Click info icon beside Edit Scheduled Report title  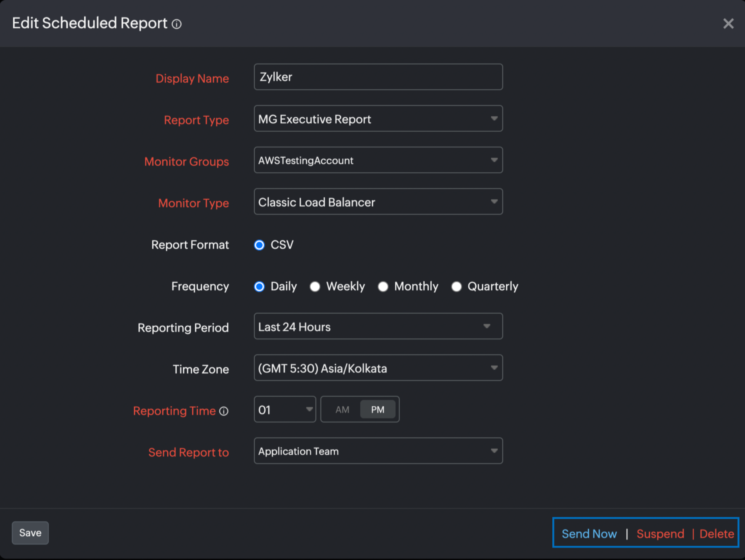(x=177, y=24)
